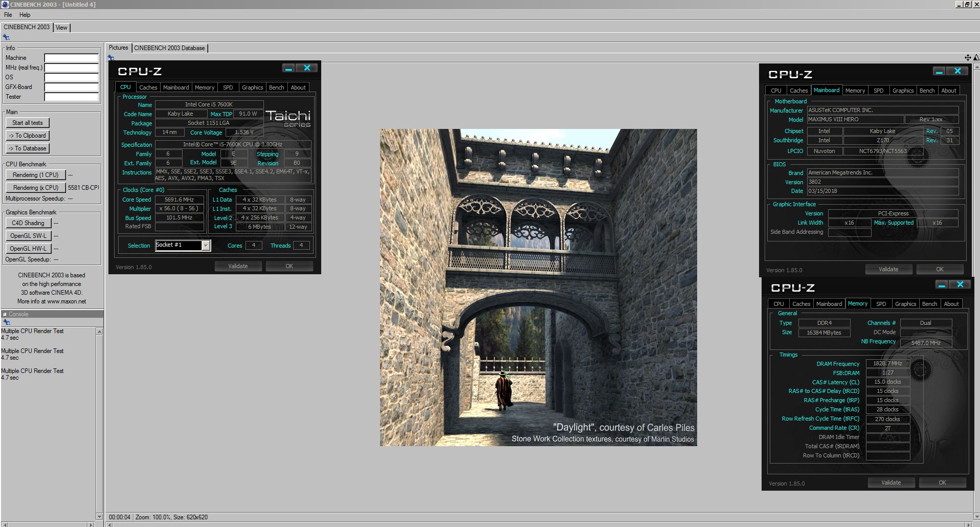980x527 pixels.
Task: Open the CINEBENCH 2003 Database tab
Action: pos(169,48)
